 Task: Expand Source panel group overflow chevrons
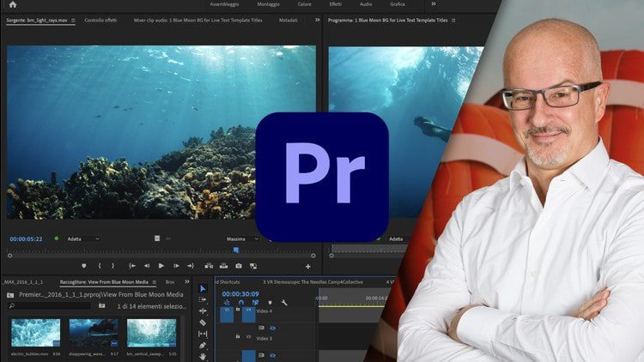(x=317, y=20)
